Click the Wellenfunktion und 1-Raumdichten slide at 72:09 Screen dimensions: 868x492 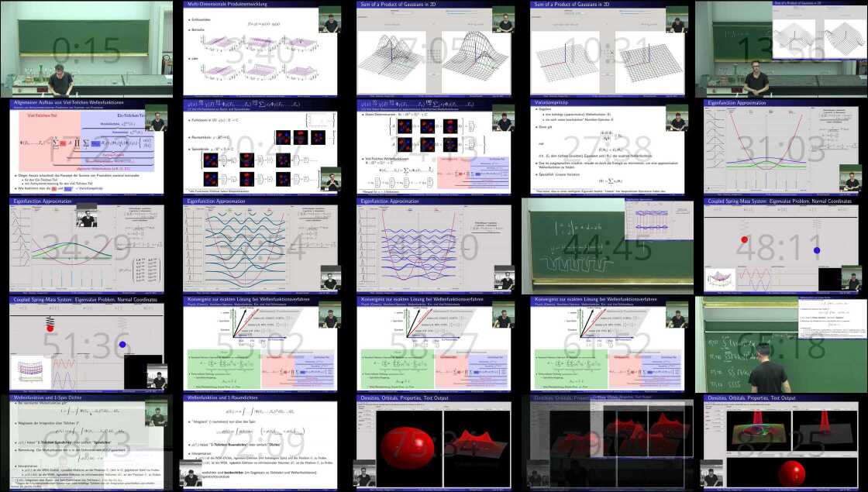click(260, 442)
